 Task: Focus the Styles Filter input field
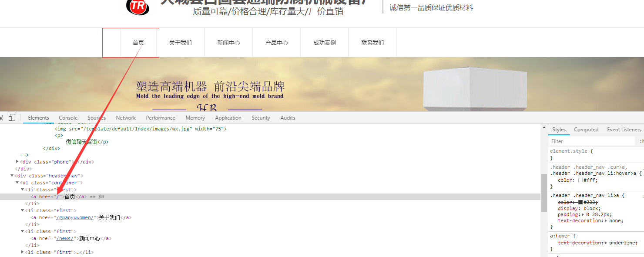point(592,141)
